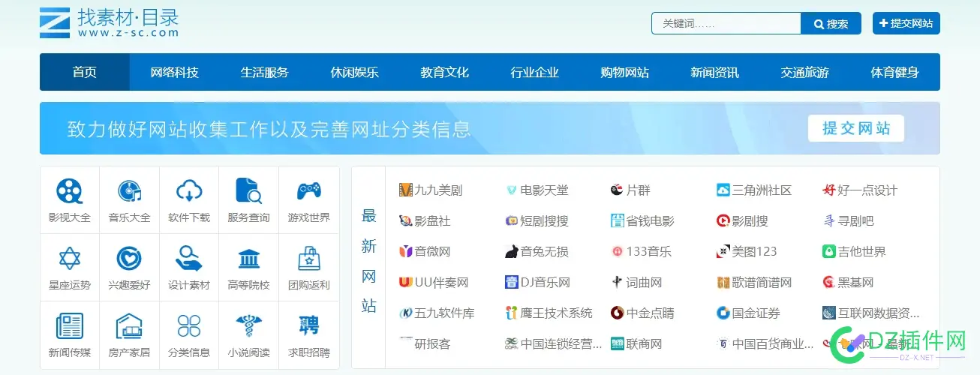The image size is (980, 375).
Task: Click the 国金证券 site favicon
Action: pyautogui.click(x=723, y=313)
